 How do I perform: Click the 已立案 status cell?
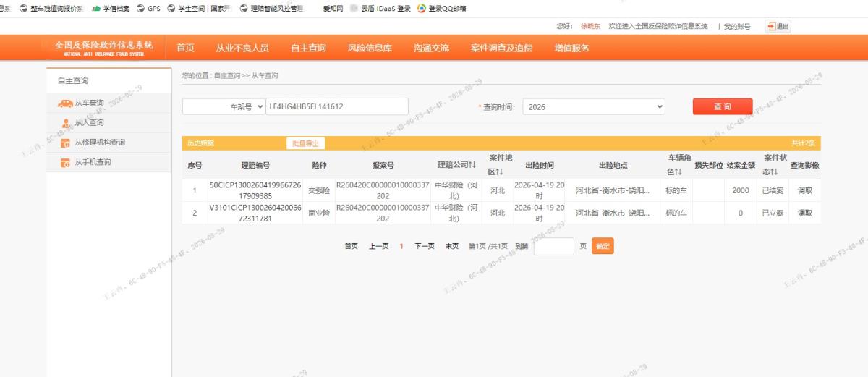[773, 213]
